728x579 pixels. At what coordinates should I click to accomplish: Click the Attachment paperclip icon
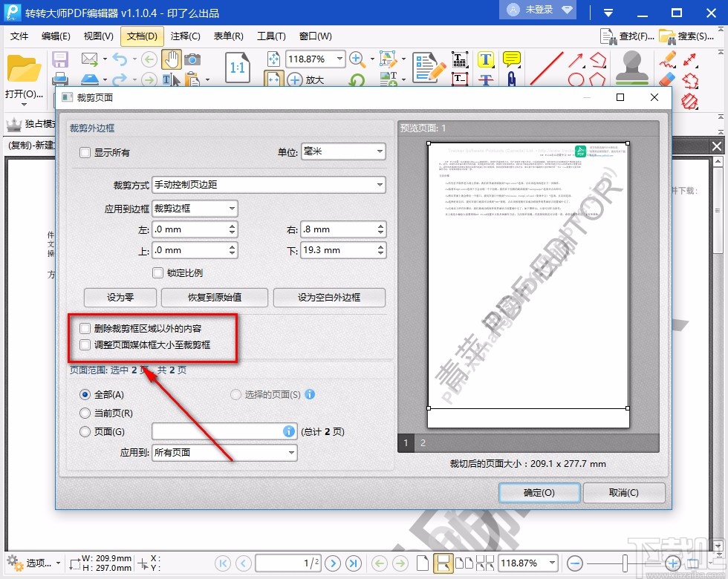tap(511, 79)
